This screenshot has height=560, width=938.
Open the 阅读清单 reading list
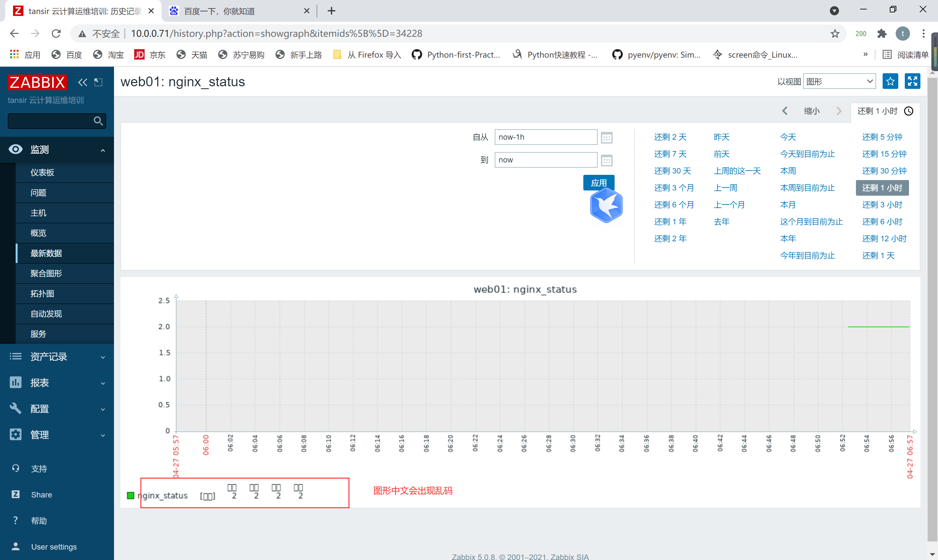tap(905, 55)
